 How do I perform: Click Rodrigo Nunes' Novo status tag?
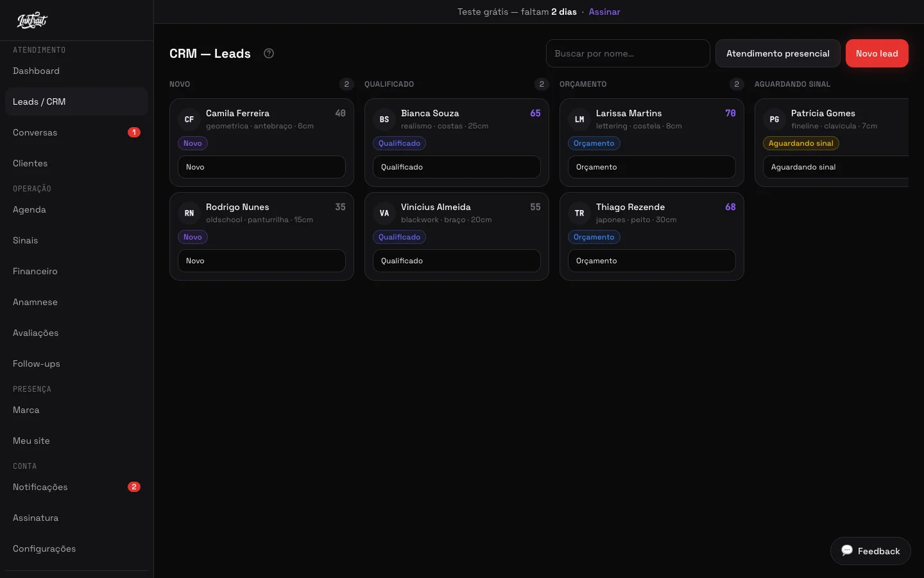(193, 237)
